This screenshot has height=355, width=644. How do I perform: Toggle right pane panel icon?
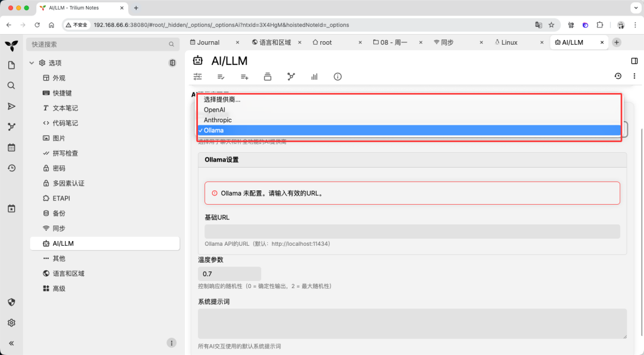point(634,61)
